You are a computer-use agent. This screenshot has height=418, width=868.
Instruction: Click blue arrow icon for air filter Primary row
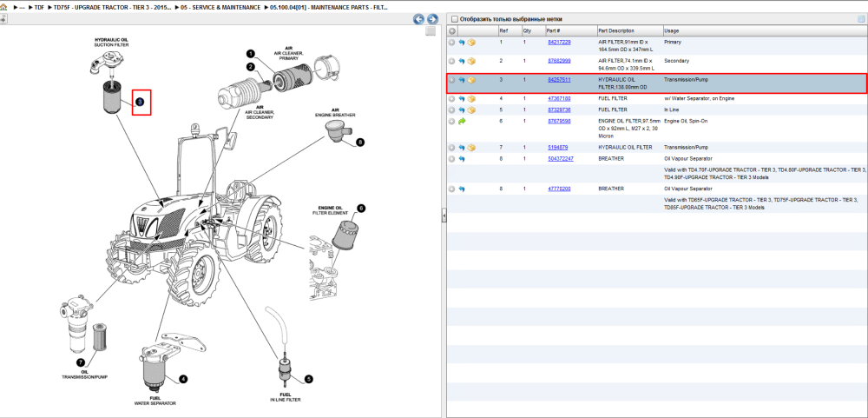tap(462, 43)
